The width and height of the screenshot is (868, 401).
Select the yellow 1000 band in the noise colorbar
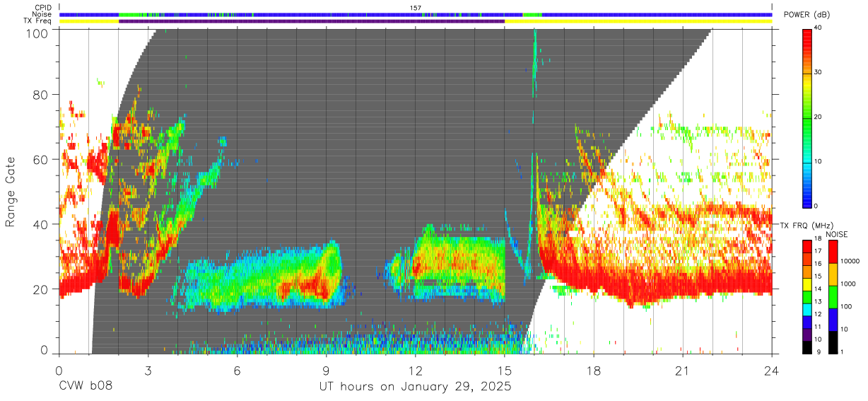click(x=833, y=274)
